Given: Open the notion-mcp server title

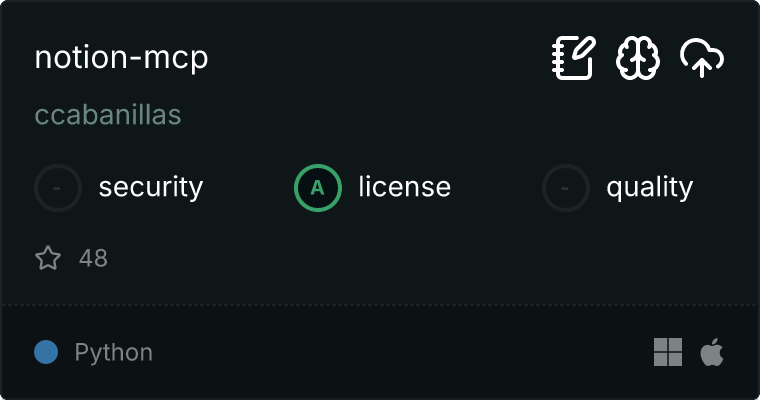Looking at the screenshot, I should point(121,58).
